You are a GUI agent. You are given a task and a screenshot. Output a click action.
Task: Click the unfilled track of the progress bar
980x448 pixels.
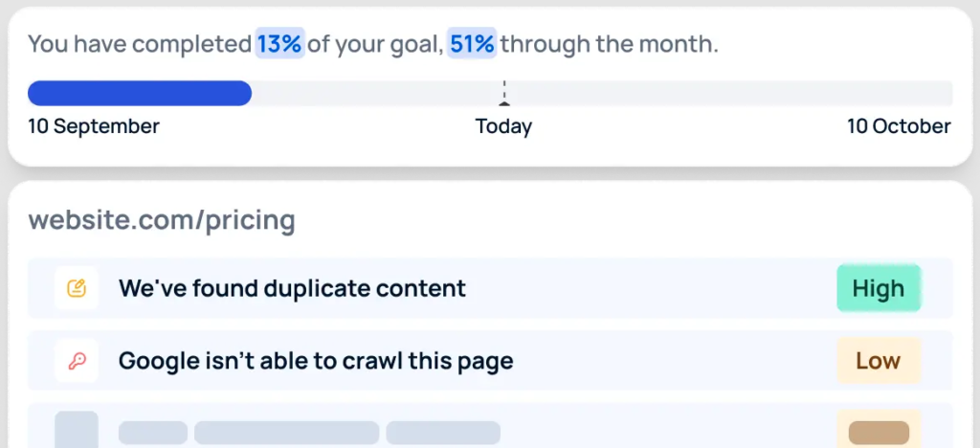pos(727,93)
